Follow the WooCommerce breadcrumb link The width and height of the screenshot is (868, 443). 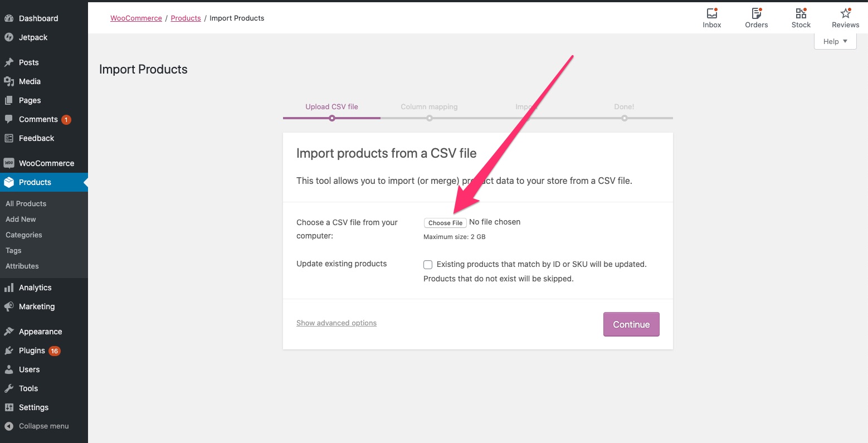coord(136,18)
